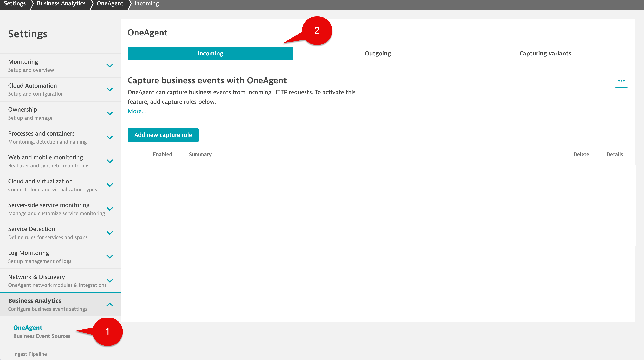The image size is (644, 360).
Task: Follow the More... link
Action: pyautogui.click(x=137, y=111)
